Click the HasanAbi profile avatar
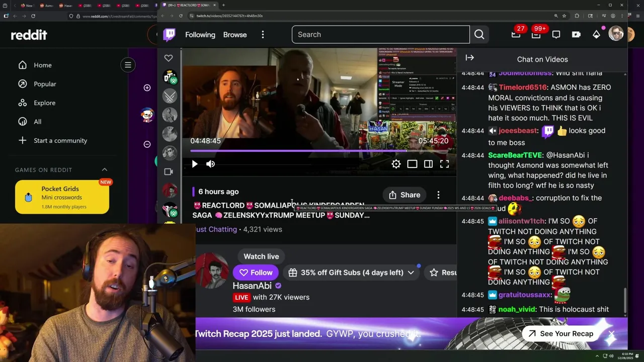644x362 pixels. (x=211, y=270)
